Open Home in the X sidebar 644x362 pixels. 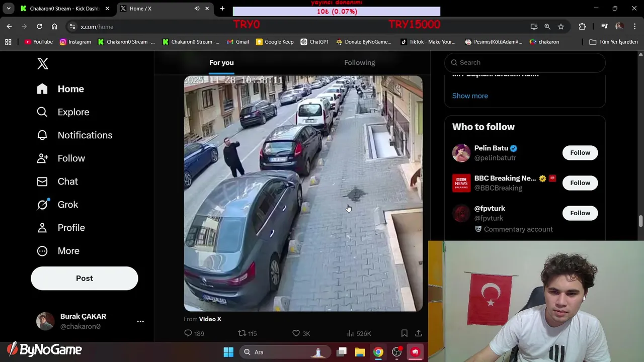[x=60, y=89]
